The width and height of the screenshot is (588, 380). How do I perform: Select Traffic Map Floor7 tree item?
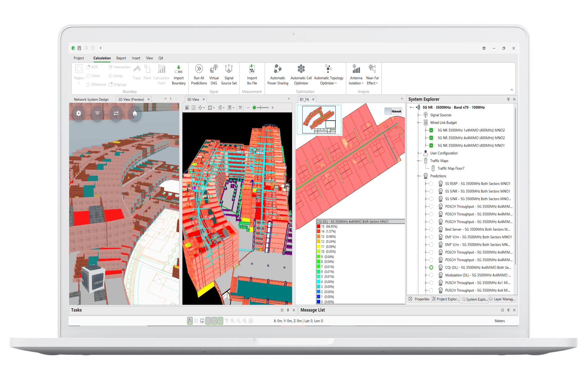(451, 168)
